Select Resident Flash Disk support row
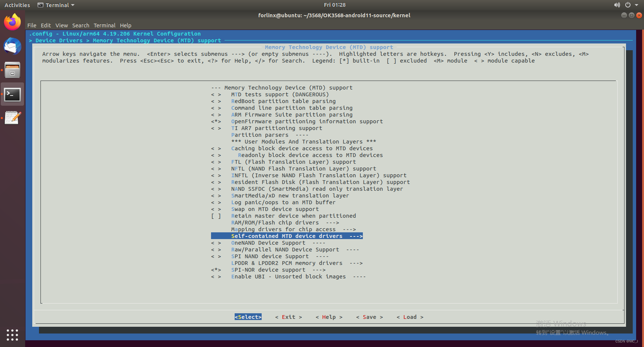Screen dimensions: 644x347 pos(310,182)
